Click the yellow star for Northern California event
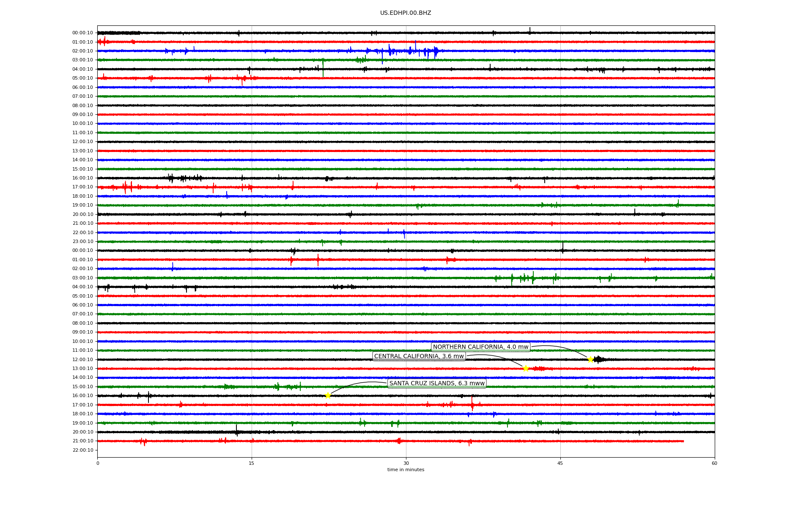812x508 pixels. coord(590,359)
